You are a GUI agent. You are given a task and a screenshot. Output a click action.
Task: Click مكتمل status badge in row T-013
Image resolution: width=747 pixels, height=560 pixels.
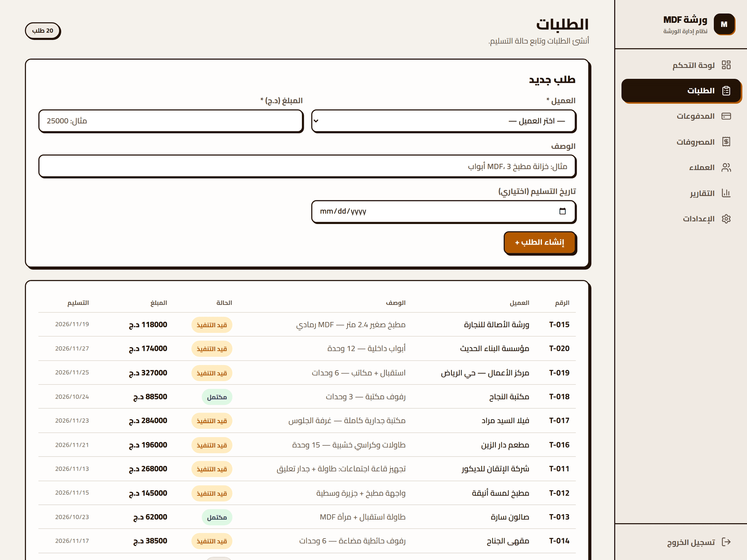[x=217, y=517]
